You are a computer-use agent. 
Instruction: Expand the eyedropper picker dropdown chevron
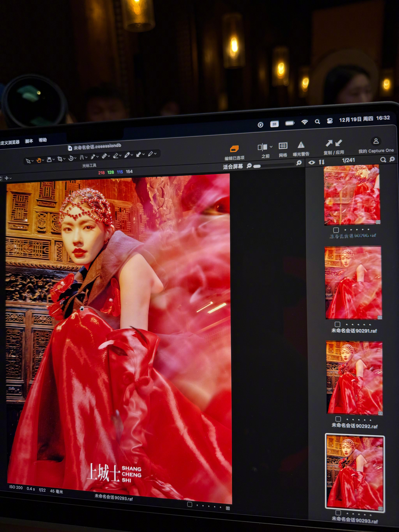pyautogui.click(x=132, y=155)
